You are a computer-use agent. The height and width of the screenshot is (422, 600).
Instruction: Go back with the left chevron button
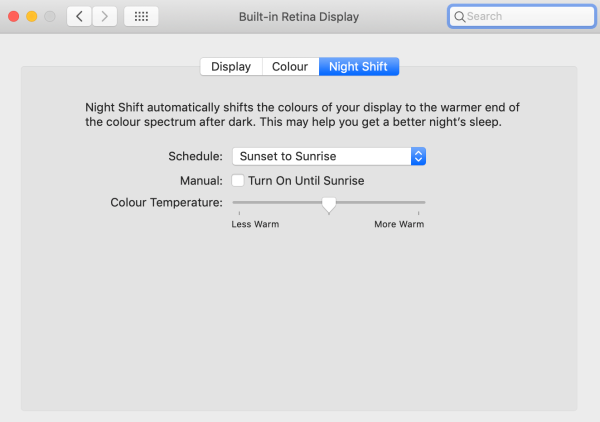click(x=79, y=16)
